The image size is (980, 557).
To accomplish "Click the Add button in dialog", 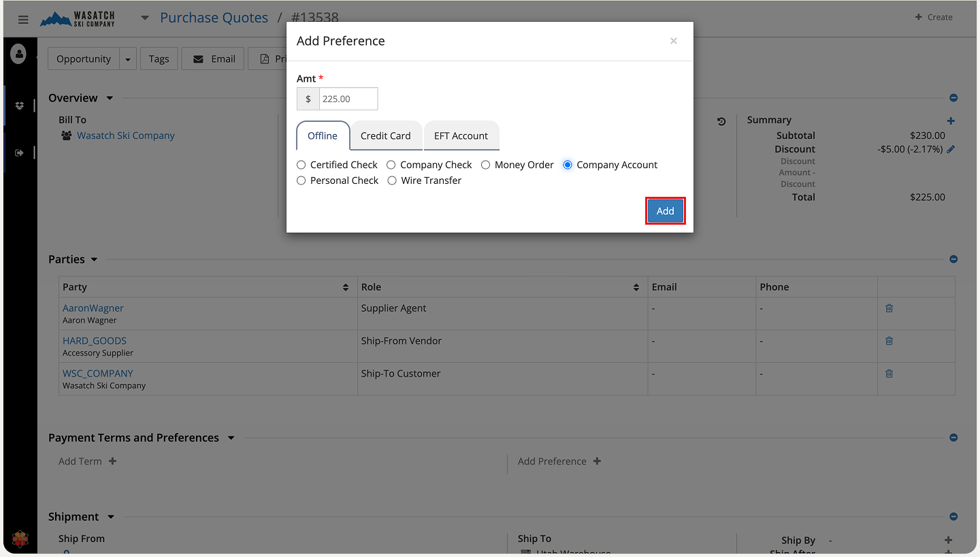I will pos(665,211).
